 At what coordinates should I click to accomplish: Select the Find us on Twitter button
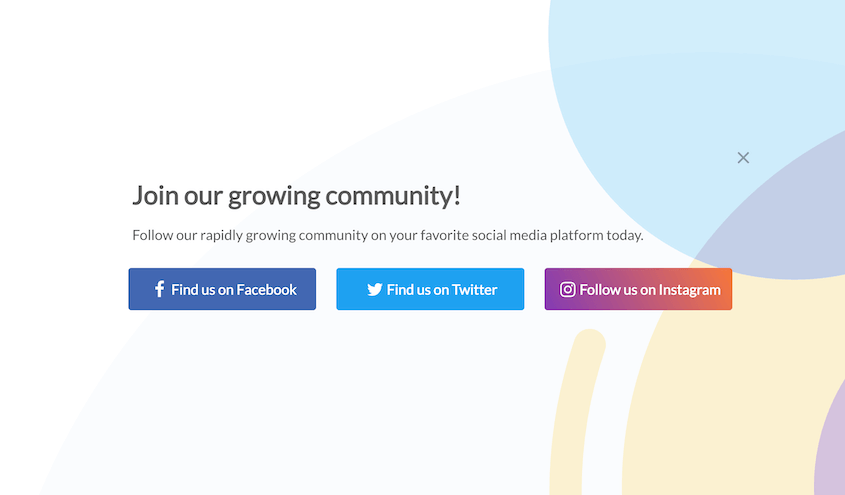[430, 289]
